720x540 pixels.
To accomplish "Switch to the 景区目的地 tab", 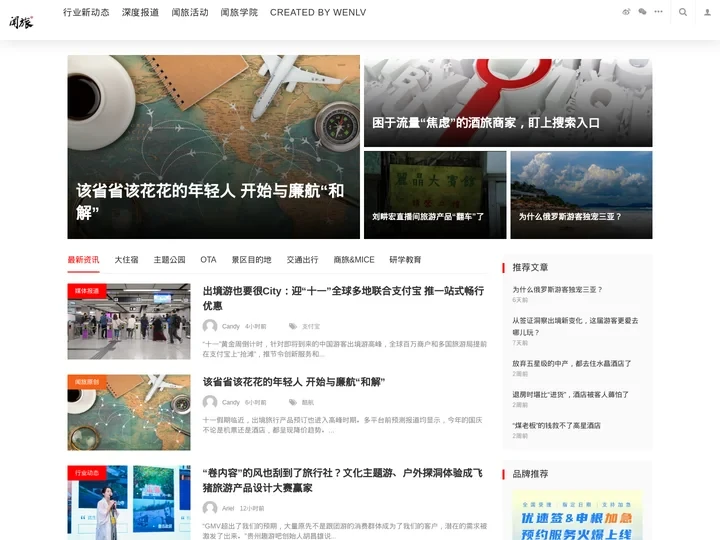I will pos(252,260).
